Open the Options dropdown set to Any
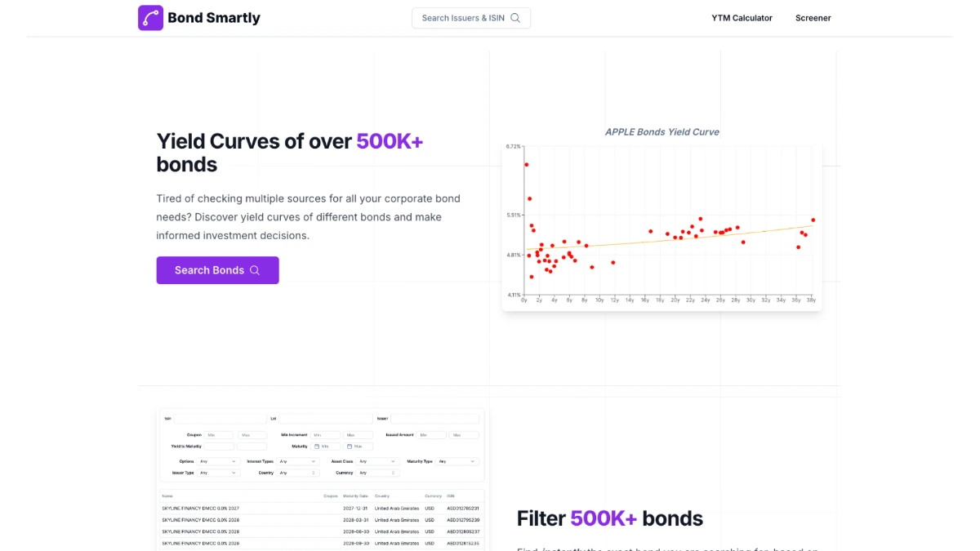The height and width of the screenshot is (551, 980). (x=218, y=461)
